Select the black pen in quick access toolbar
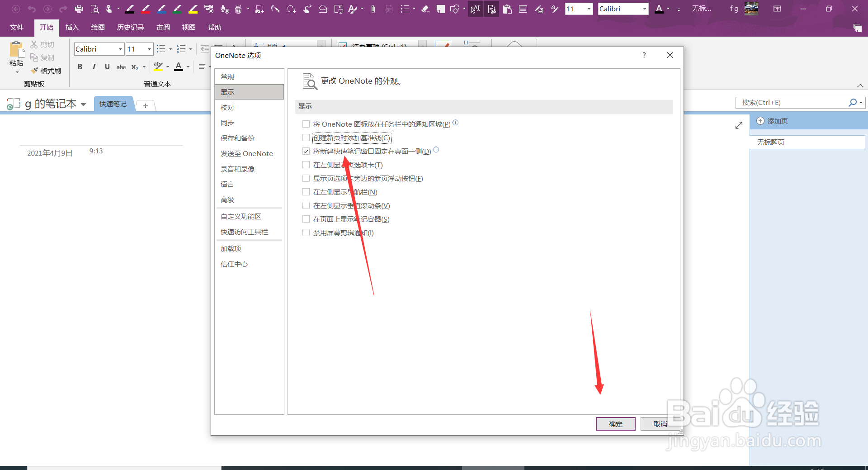This screenshot has height=470, width=868. [x=130, y=9]
